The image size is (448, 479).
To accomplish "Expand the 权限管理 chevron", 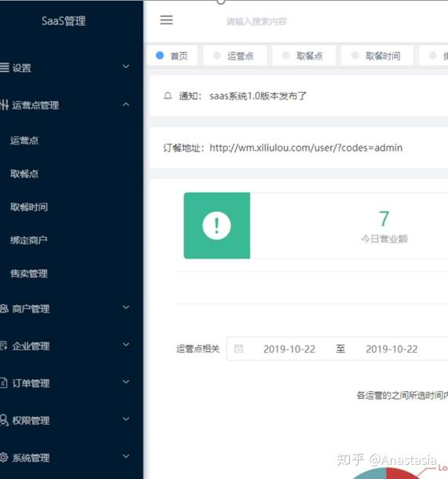I will tap(126, 419).
